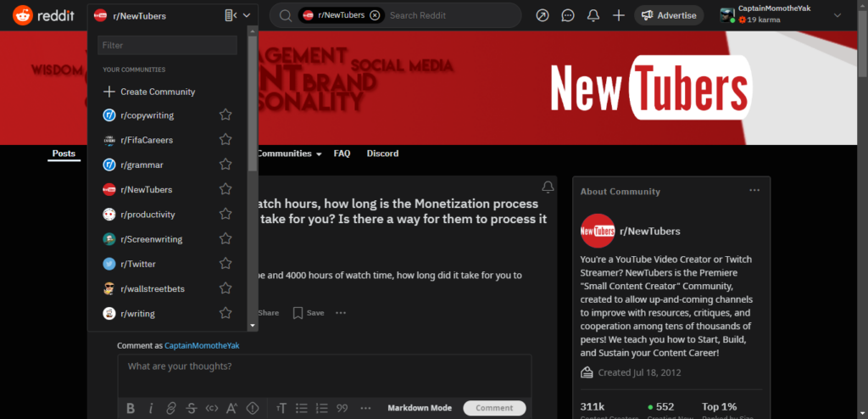Open the post more options ellipsis
The image size is (868, 419).
(x=341, y=313)
